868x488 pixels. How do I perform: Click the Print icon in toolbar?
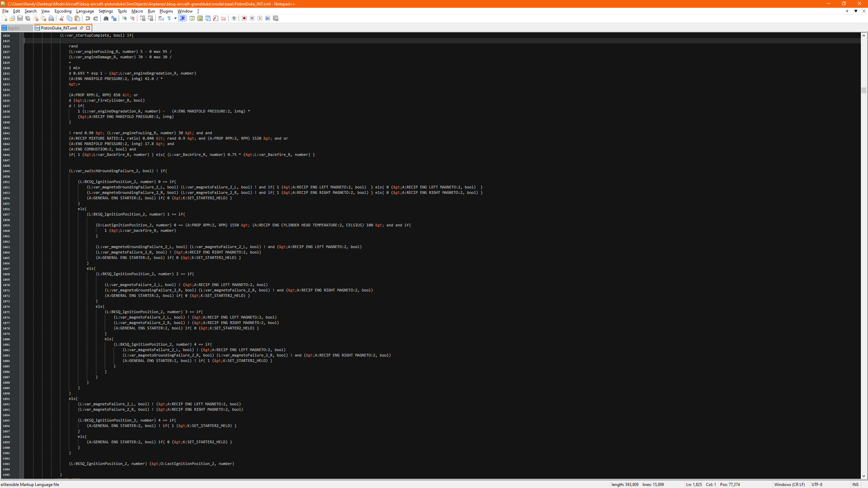point(51,18)
